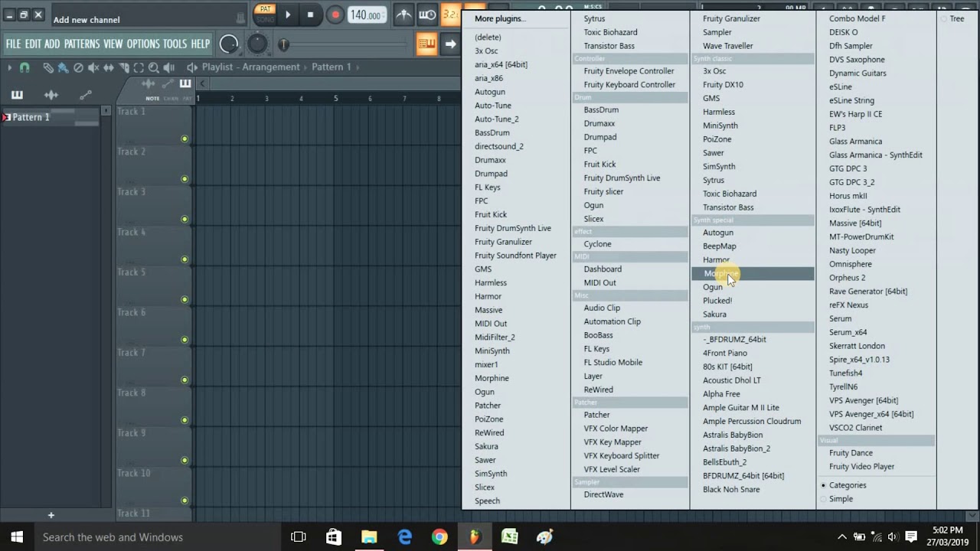Screen dimensions: 980x551
Task: Open Google Chrome from the taskbar
Action: pos(439,537)
